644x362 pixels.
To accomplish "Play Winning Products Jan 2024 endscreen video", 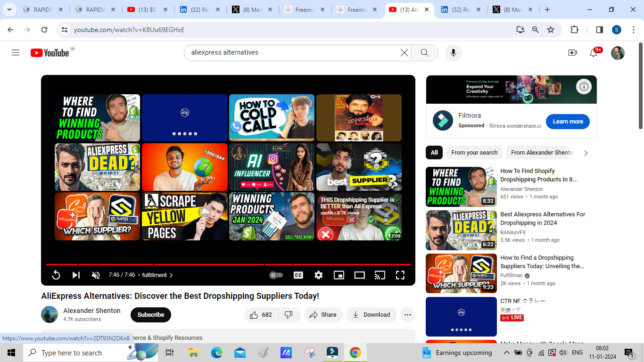I will (272, 216).
